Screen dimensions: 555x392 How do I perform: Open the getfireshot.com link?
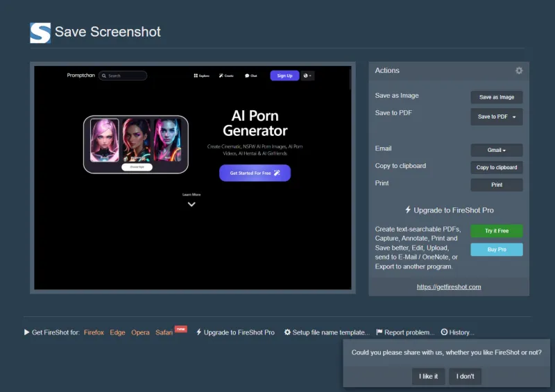coord(448,287)
